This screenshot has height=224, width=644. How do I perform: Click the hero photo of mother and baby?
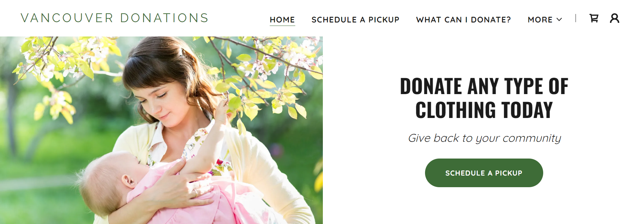click(x=161, y=130)
